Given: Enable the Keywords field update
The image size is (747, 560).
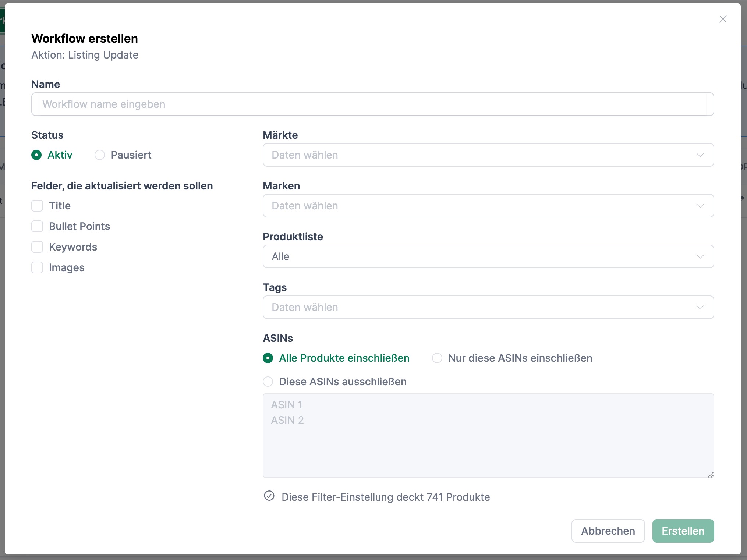Looking at the screenshot, I should click(37, 247).
